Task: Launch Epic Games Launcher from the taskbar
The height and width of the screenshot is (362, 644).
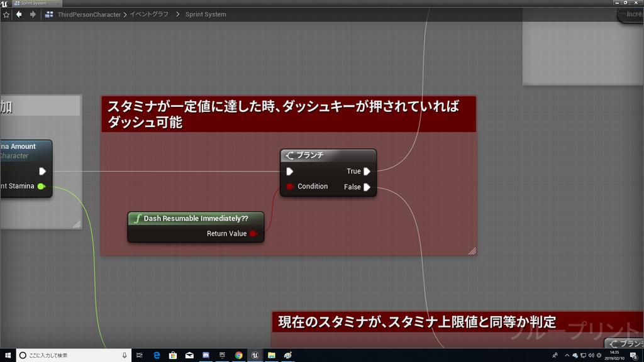Action: [222, 355]
